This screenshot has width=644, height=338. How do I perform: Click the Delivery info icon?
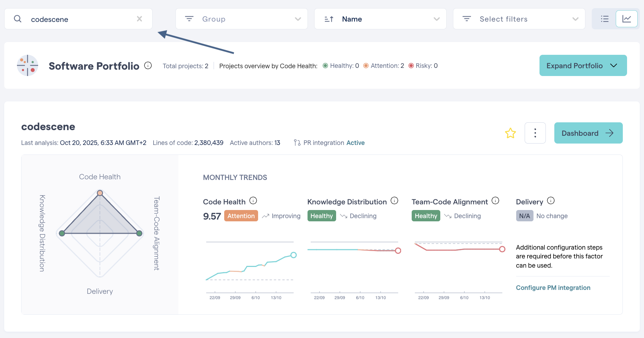(x=551, y=200)
